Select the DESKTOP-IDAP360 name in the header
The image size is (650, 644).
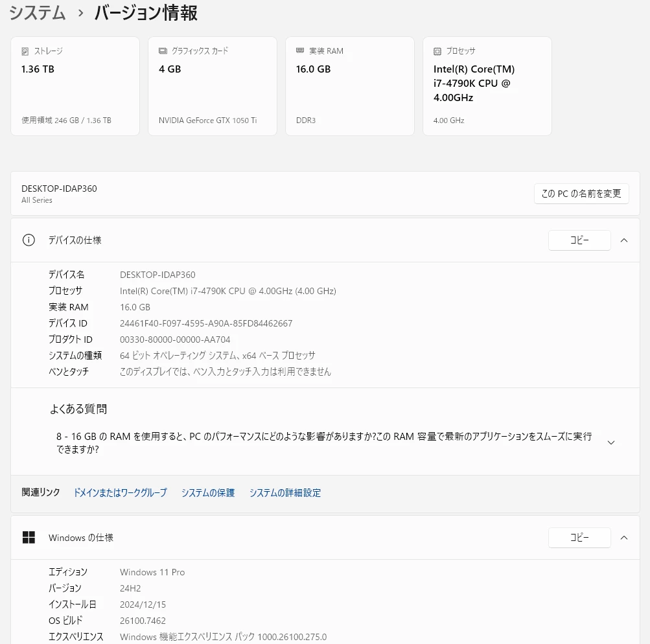coord(59,189)
